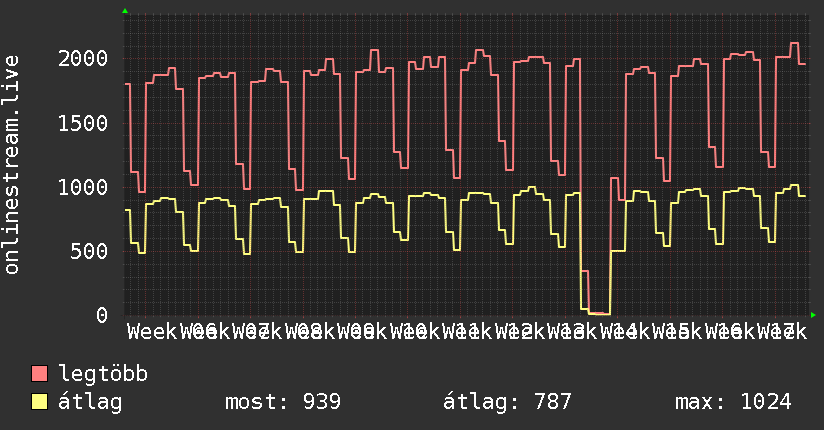
Task: Select the legtöbb legend label
Action: [103, 374]
